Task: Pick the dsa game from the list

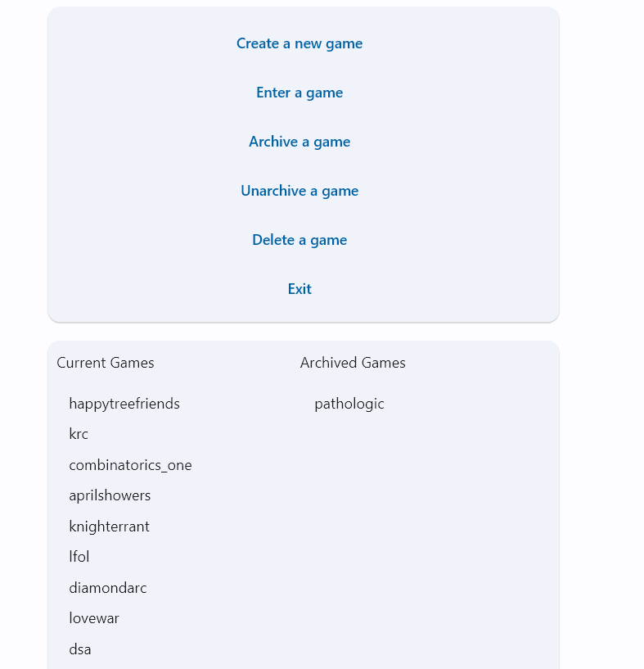Action: 80,649
